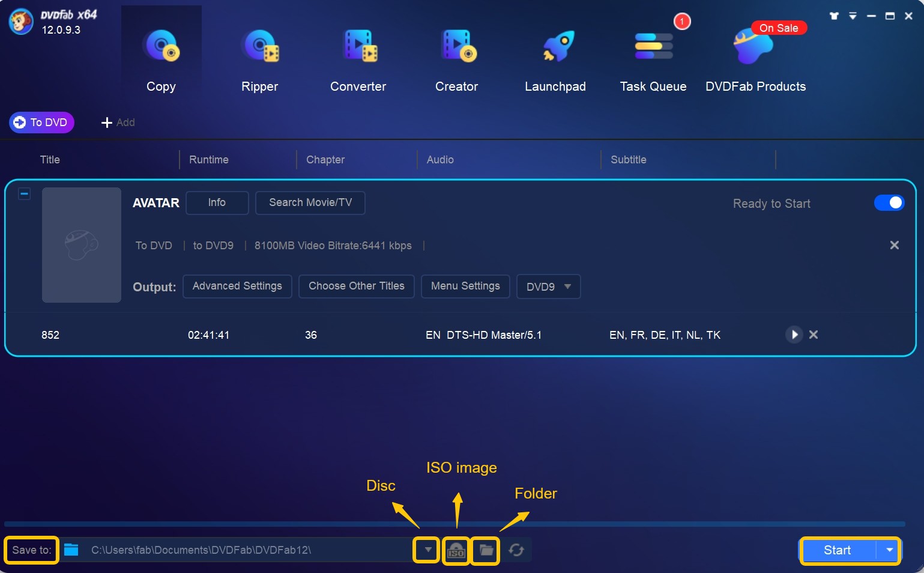Screen dimensions: 924x573
Task: Switch to the Creator module
Action: coord(457,60)
